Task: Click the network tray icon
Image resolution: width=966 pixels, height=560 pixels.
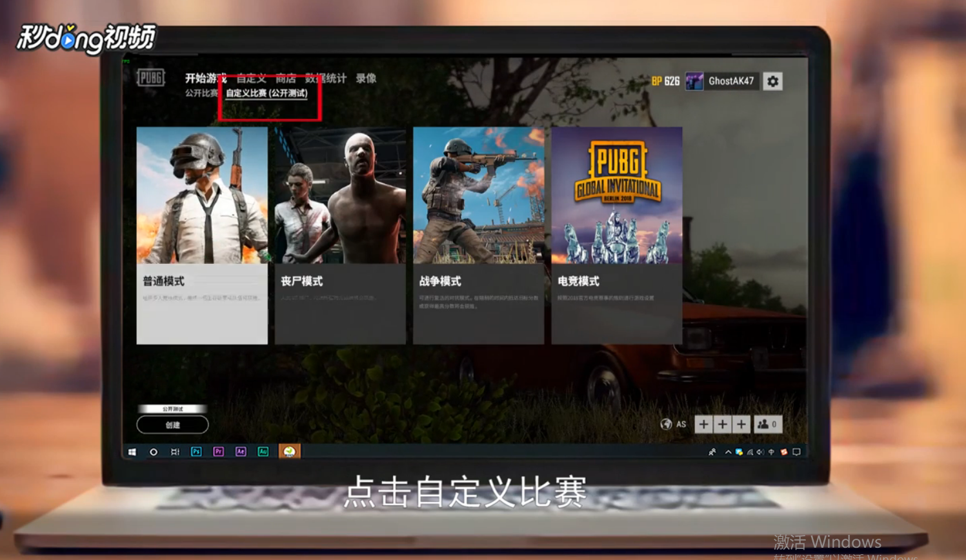Action: point(750,452)
